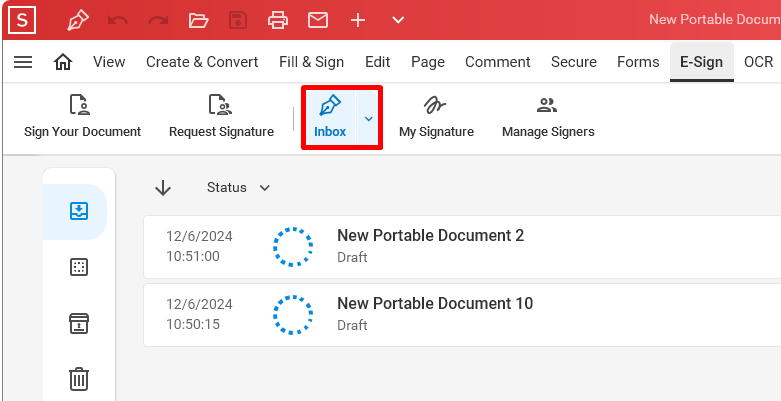781x401 pixels.
Task: Click the Open folder icon
Action: [x=198, y=20]
